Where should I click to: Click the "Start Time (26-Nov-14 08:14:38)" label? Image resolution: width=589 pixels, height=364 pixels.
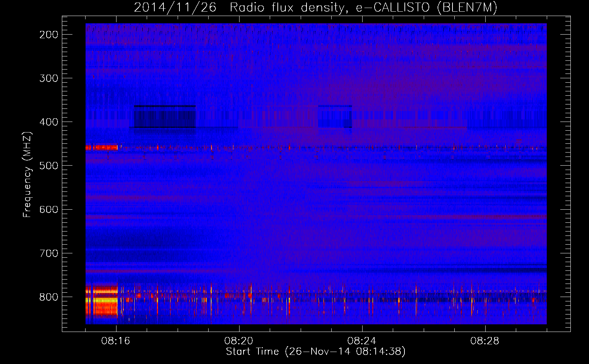tap(316, 352)
